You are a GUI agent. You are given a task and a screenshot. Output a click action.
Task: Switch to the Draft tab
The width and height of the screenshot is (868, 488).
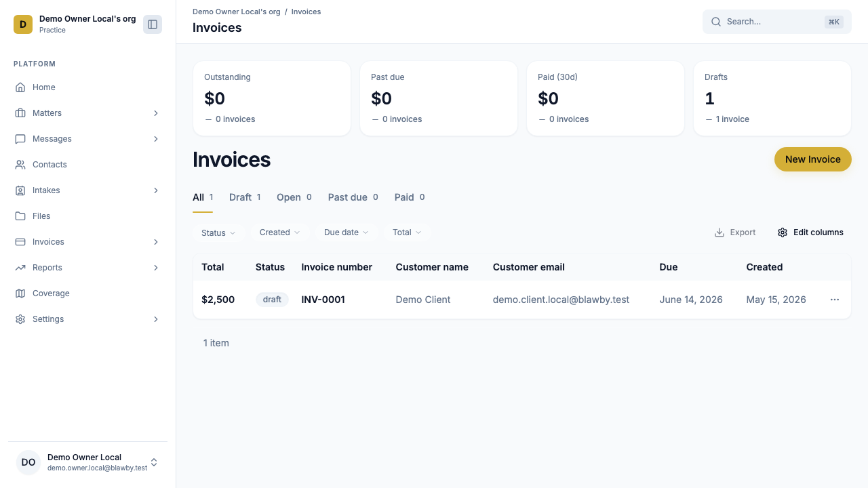(245, 197)
